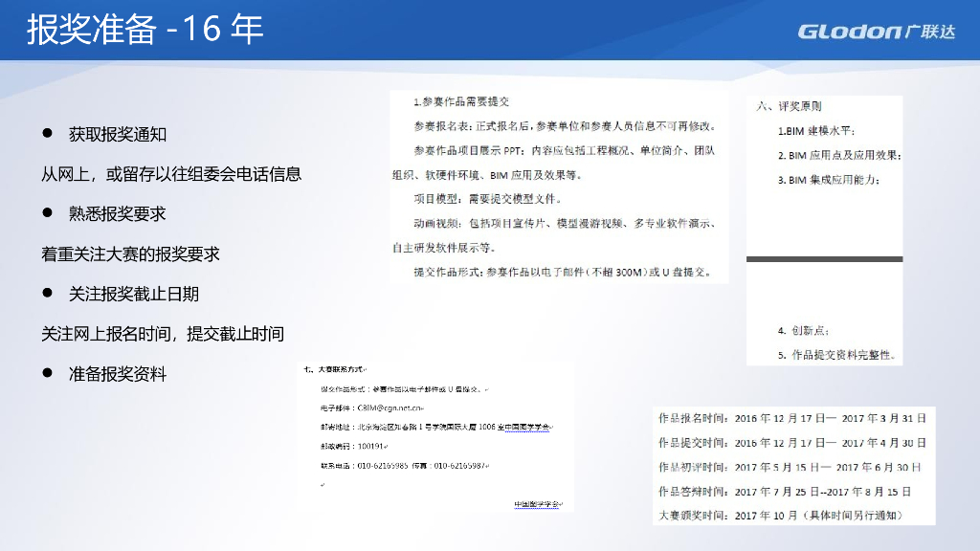
Task: Click the fax number 010-62165987
Action: 460,466
